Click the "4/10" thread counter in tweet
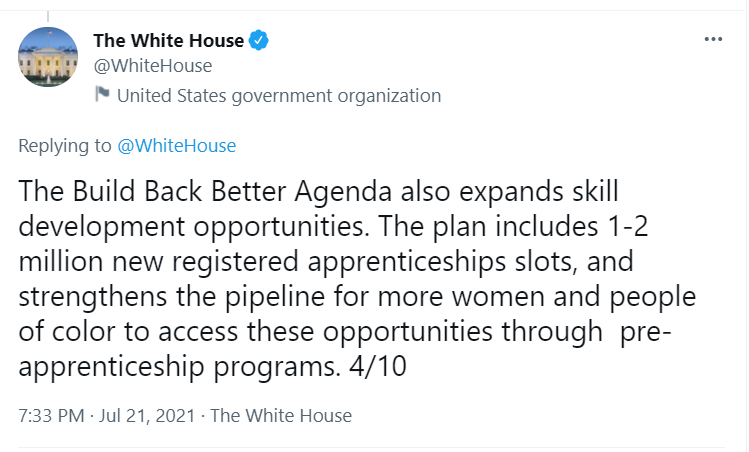The image size is (749, 452). (378, 366)
